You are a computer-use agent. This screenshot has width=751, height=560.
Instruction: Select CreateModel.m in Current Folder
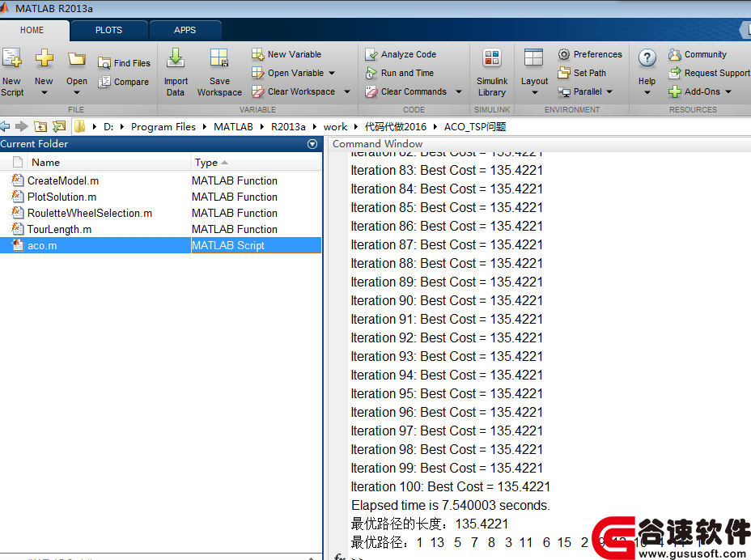[x=160, y=180]
